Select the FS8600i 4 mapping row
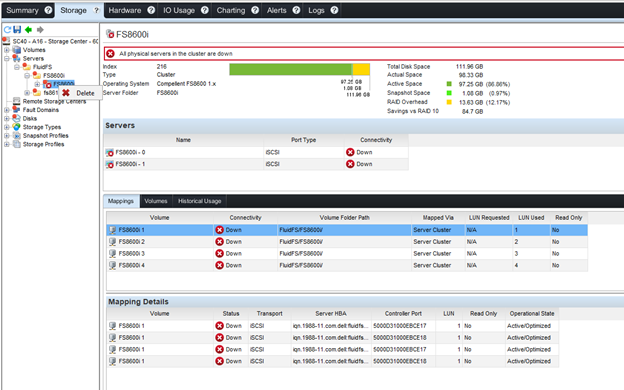This screenshot has height=390, width=624. tap(347, 265)
